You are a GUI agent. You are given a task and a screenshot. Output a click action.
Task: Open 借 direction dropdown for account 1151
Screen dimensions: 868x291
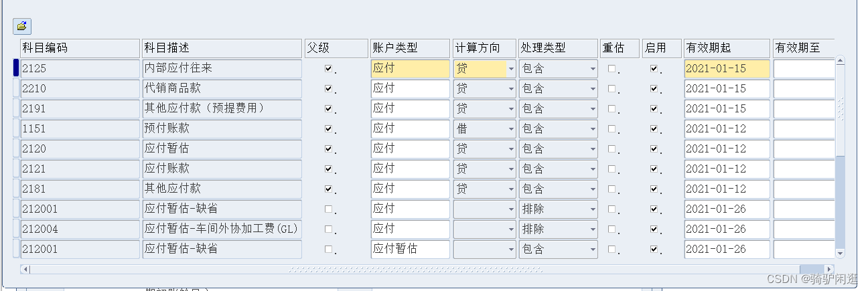tap(511, 129)
